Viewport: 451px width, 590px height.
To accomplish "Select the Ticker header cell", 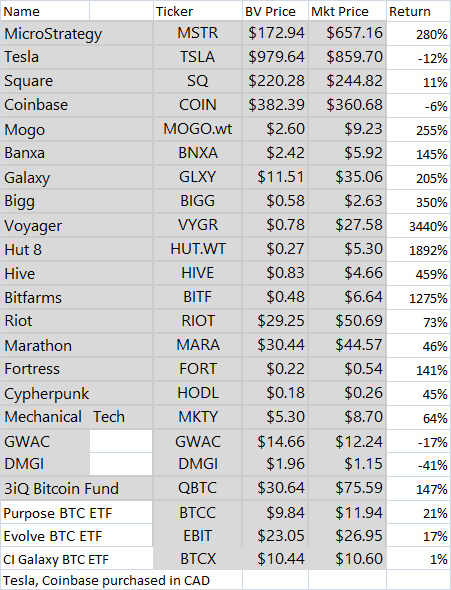I will coord(197,11).
